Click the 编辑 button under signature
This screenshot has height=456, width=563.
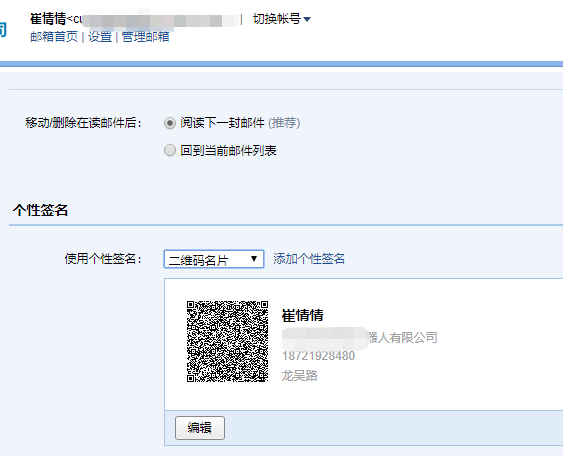point(200,428)
